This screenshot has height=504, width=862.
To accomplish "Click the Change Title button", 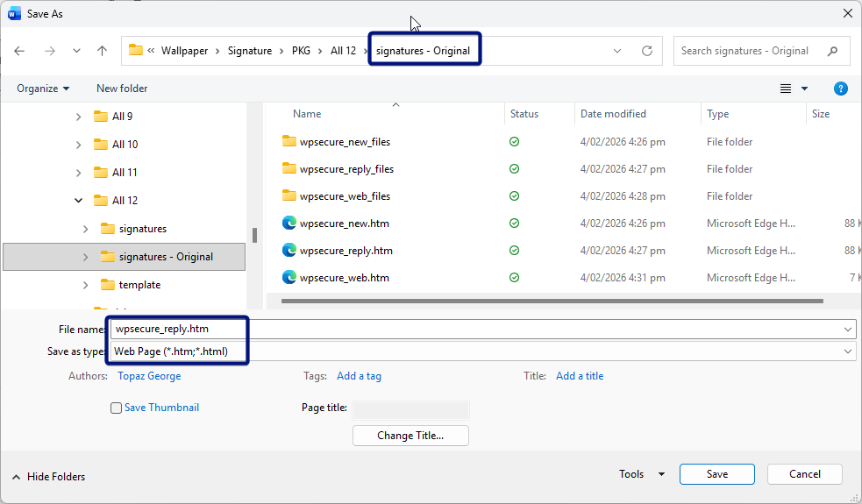I will pyautogui.click(x=410, y=436).
